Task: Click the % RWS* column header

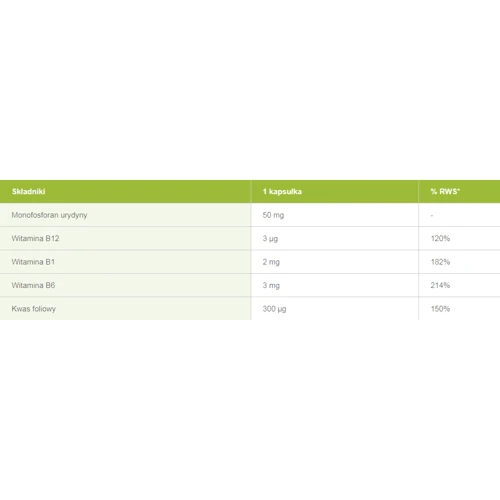Action: pos(445,191)
